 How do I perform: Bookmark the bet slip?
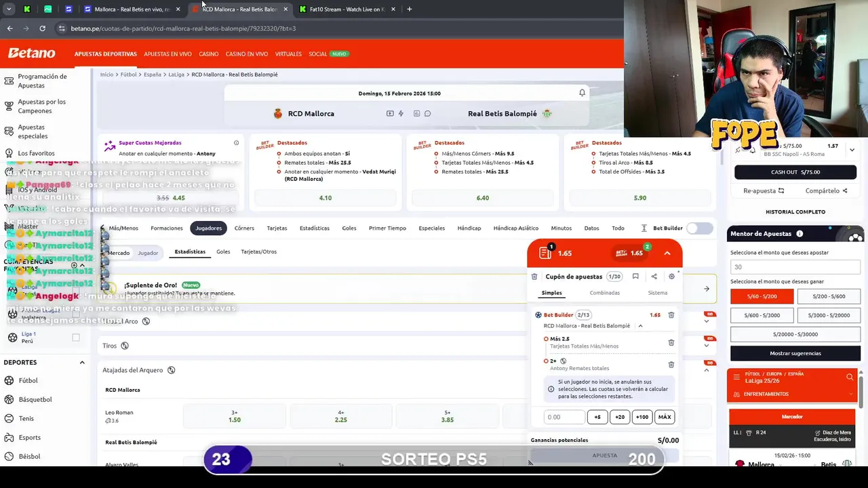click(635, 277)
